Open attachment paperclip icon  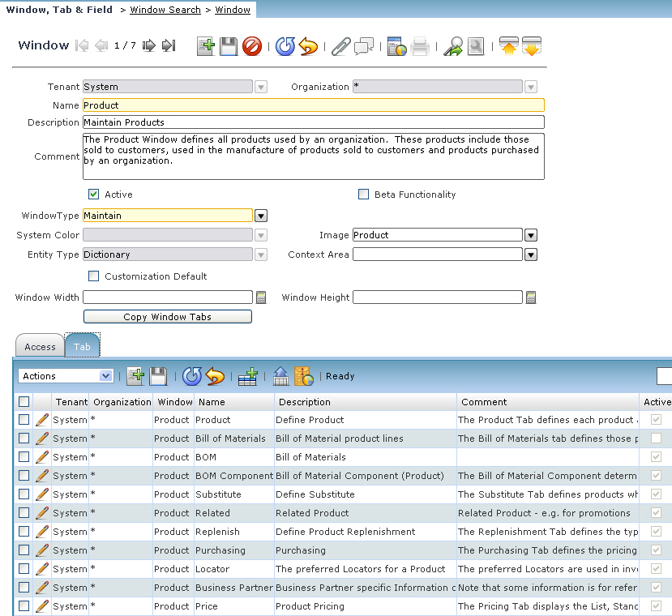pos(341,46)
